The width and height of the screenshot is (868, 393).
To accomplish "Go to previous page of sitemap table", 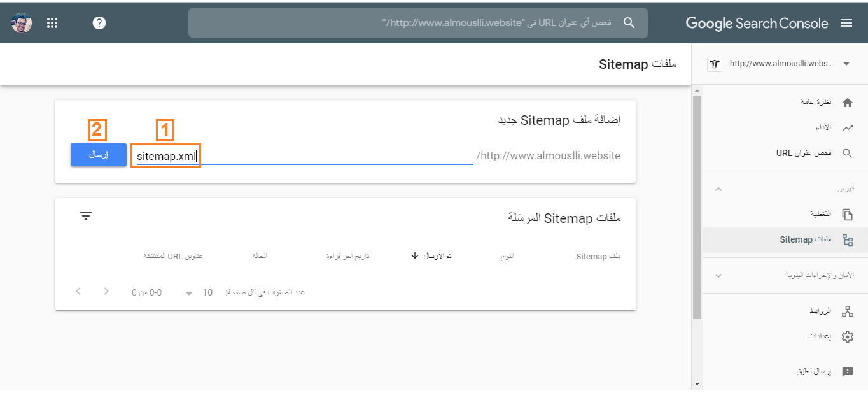I will click(78, 292).
